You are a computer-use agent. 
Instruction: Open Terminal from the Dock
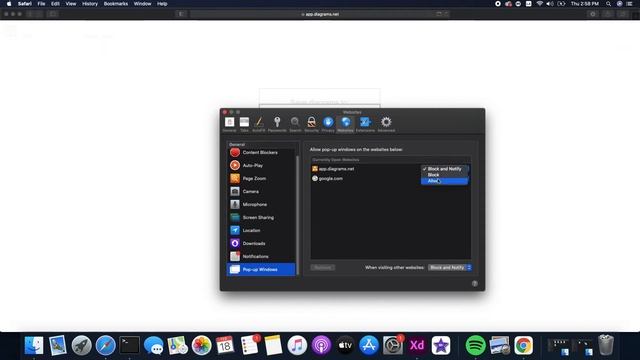[130, 345]
